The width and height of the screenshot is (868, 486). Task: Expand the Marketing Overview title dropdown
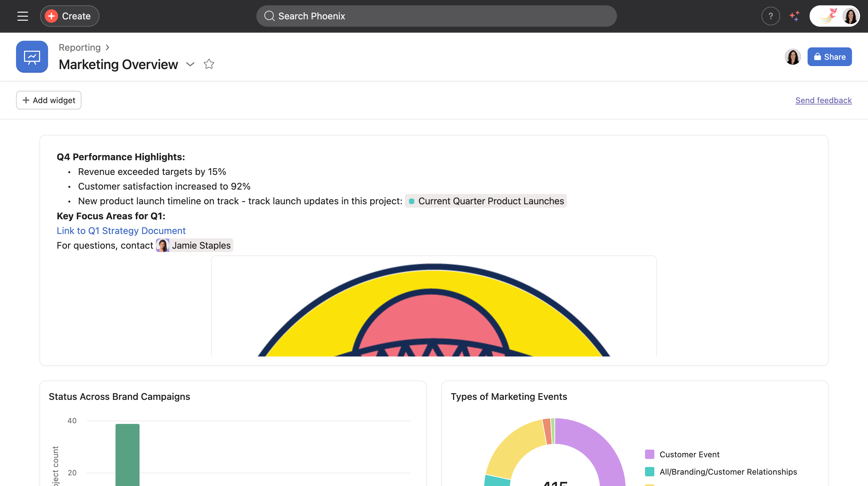pyautogui.click(x=190, y=64)
